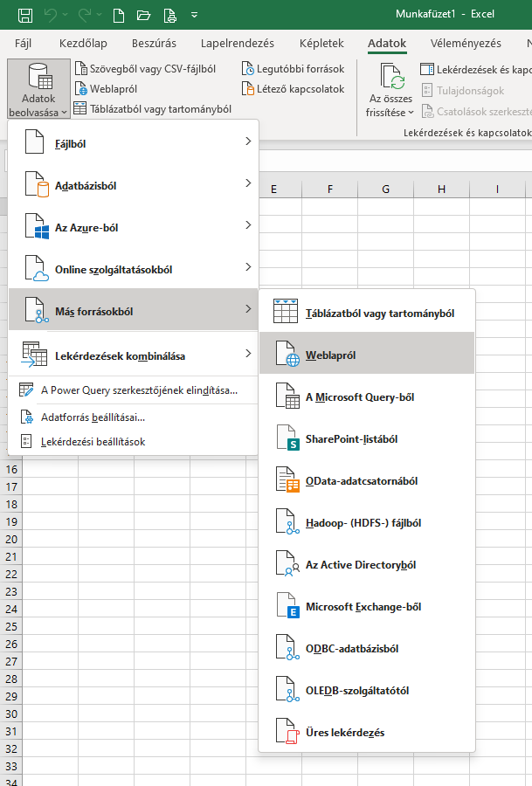Expand the Adatbázisból submenu chevron
The image size is (532, 786).
[x=248, y=183]
